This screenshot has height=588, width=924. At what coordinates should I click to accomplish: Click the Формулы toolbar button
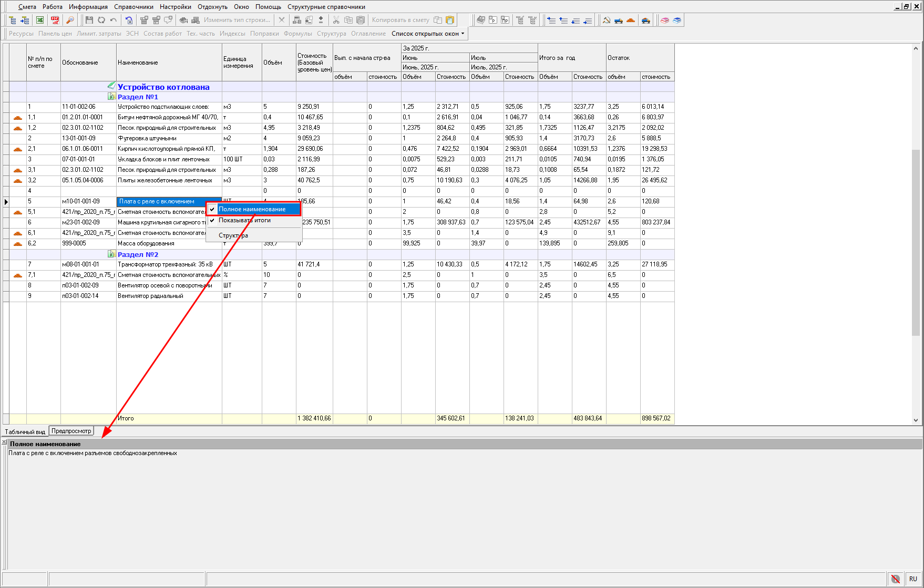pos(297,34)
